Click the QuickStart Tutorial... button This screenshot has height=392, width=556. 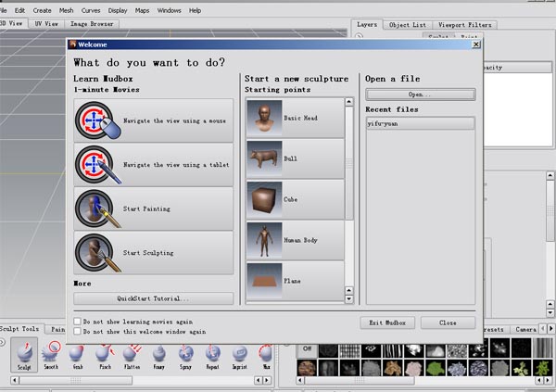point(154,298)
